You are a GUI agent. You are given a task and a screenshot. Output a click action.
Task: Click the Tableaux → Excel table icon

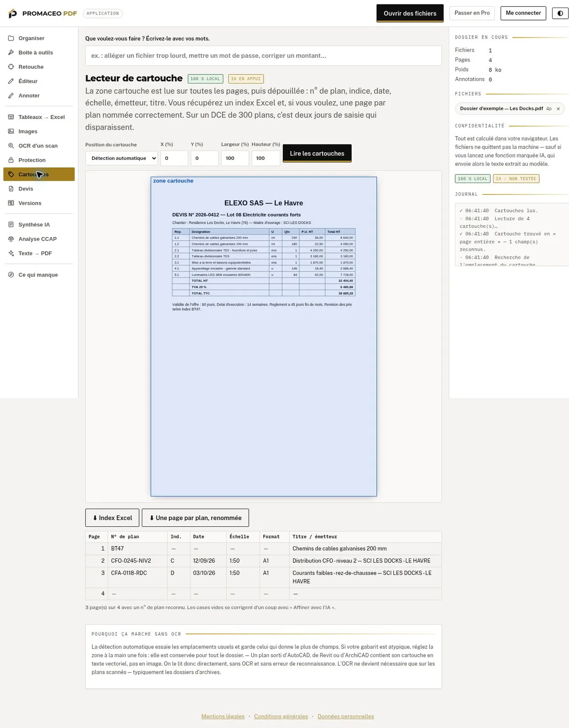(11, 117)
